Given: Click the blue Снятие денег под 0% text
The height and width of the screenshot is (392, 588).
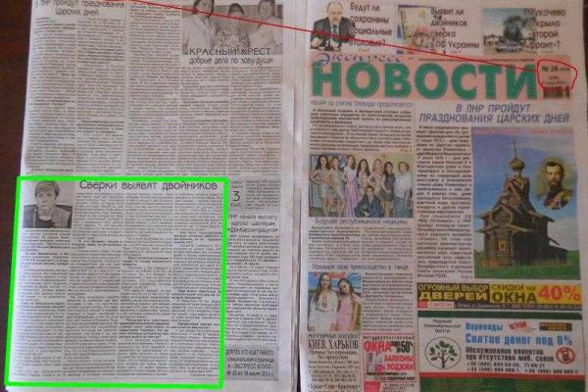Looking at the screenshot, I should (x=518, y=339).
